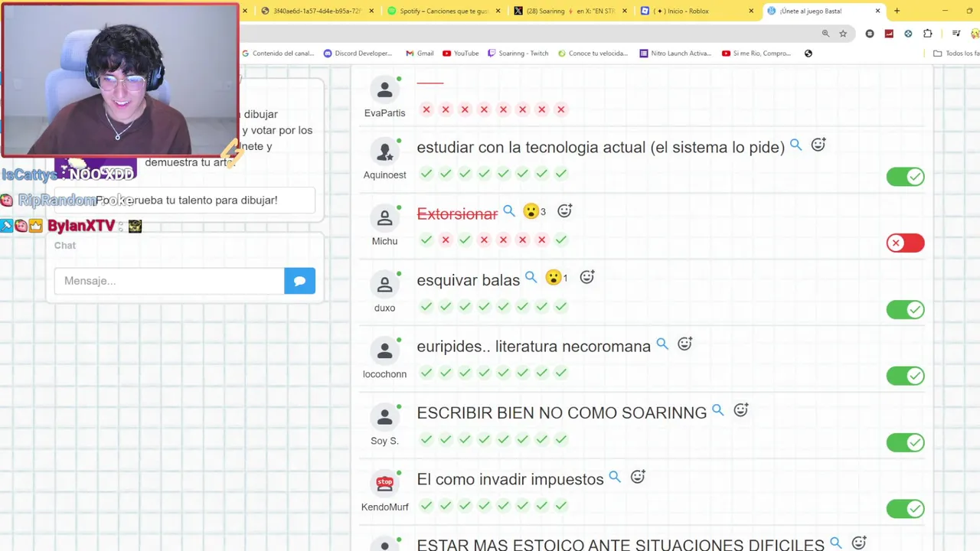Open the Gmail bookmark
Viewport: 980px width, 551px height.
pos(420,54)
